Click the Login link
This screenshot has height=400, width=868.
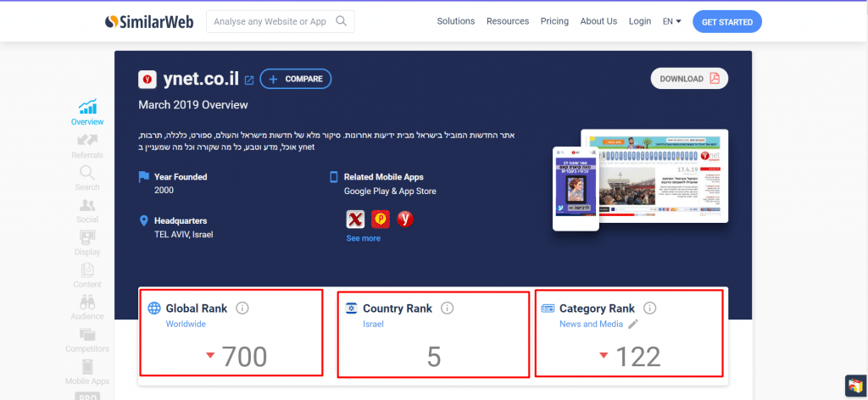click(x=639, y=21)
